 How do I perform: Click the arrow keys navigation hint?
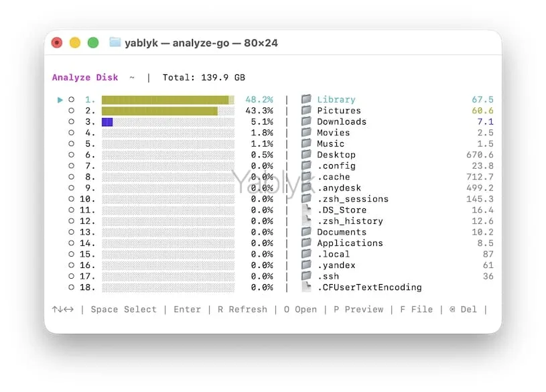pyautogui.click(x=63, y=310)
